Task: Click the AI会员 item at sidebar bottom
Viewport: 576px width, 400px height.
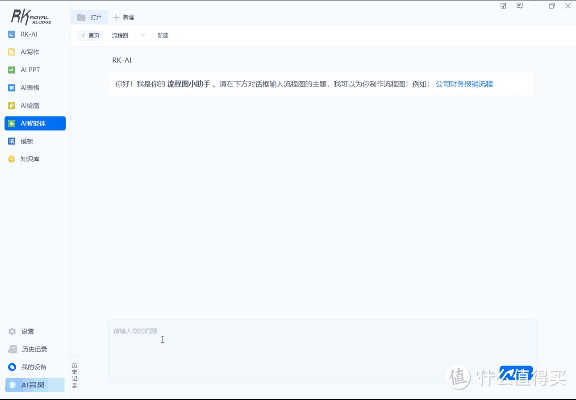Action: tap(35, 385)
